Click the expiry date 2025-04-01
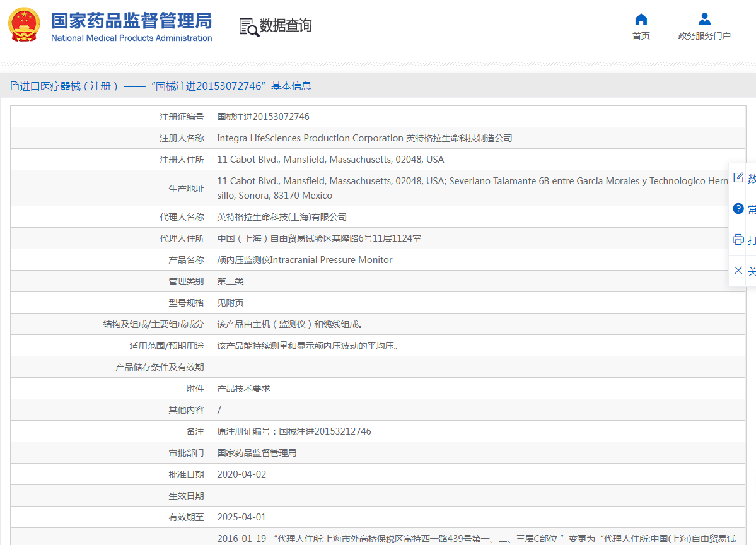 pos(241,517)
